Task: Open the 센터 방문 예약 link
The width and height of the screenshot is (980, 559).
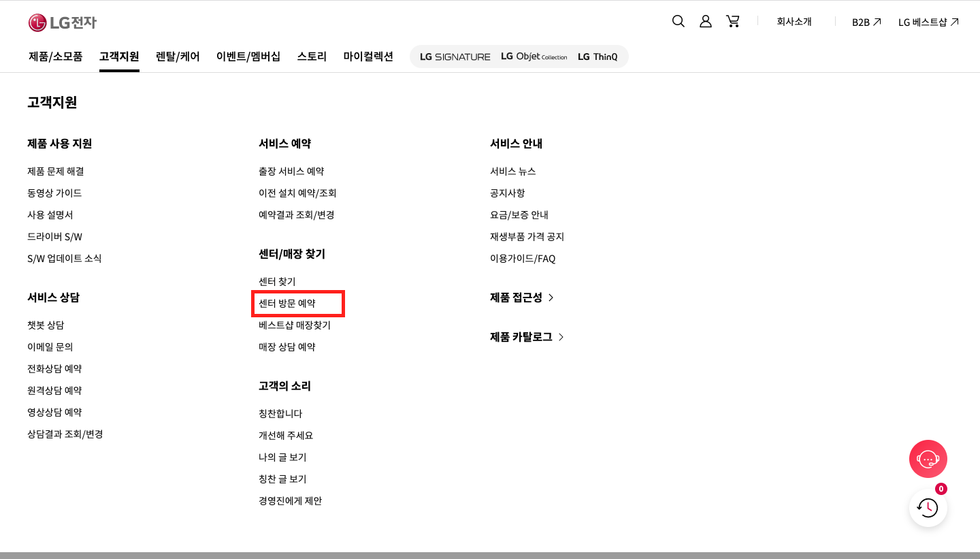Action: click(287, 303)
